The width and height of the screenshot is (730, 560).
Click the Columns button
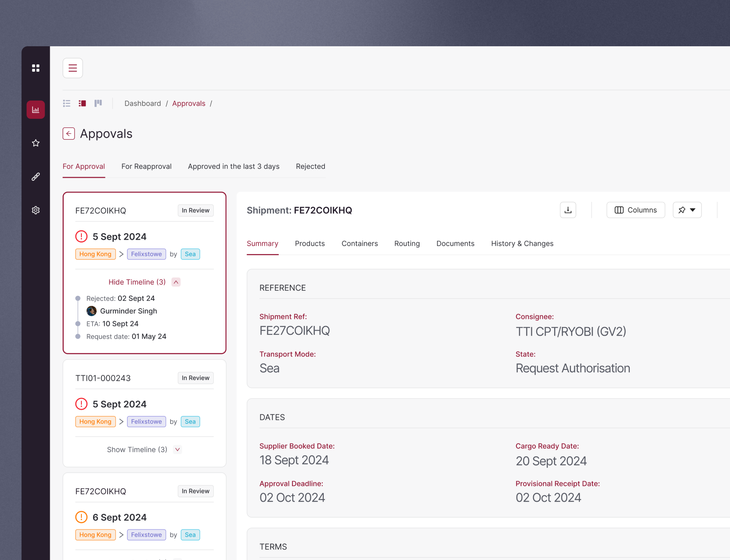coord(635,210)
